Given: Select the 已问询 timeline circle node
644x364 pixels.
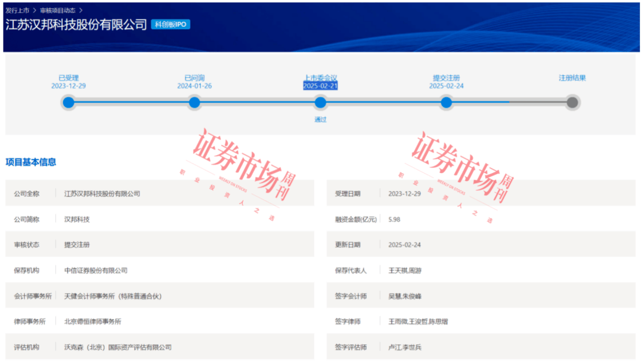Looking at the screenshot, I should pyautogui.click(x=194, y=103).
